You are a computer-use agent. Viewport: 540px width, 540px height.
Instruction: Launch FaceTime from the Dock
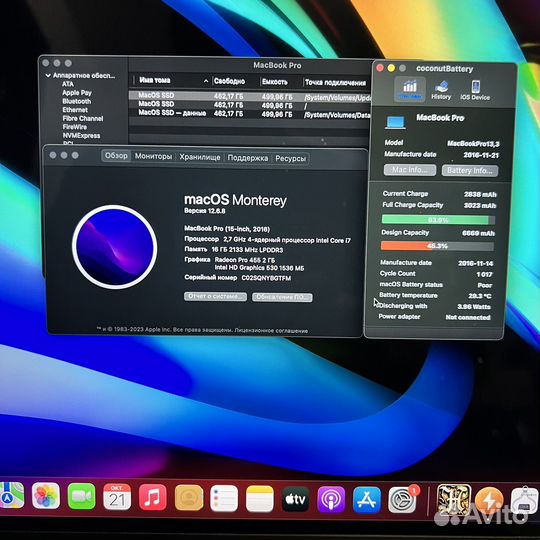(x=81, y=496)
